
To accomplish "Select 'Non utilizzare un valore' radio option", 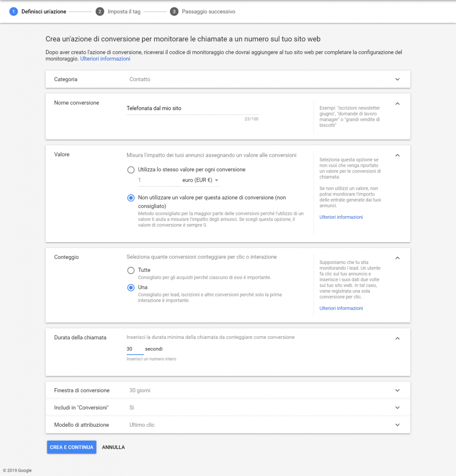I will pyautogui.click(x=131, y=198).
